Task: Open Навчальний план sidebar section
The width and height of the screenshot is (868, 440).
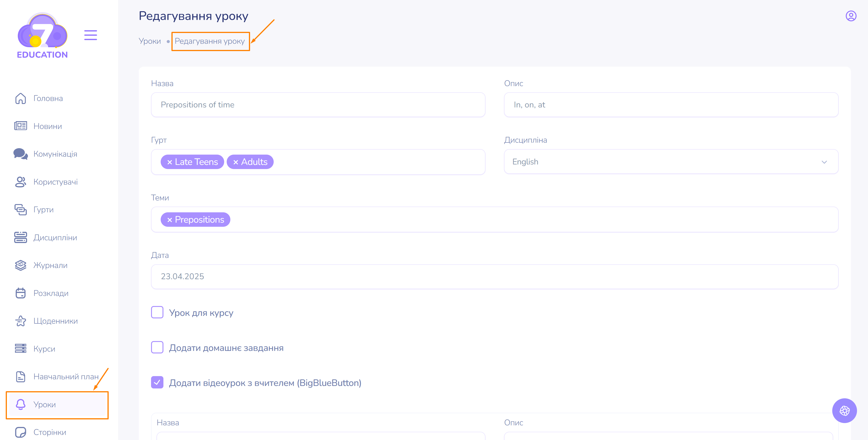Action: (x=66, y=376)
